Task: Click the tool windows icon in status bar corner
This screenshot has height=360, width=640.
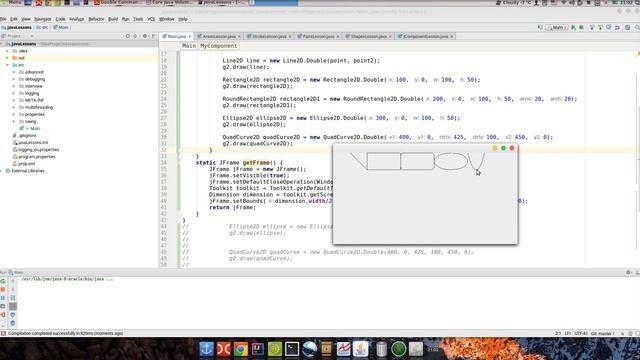Action: (x=3, y=333)
